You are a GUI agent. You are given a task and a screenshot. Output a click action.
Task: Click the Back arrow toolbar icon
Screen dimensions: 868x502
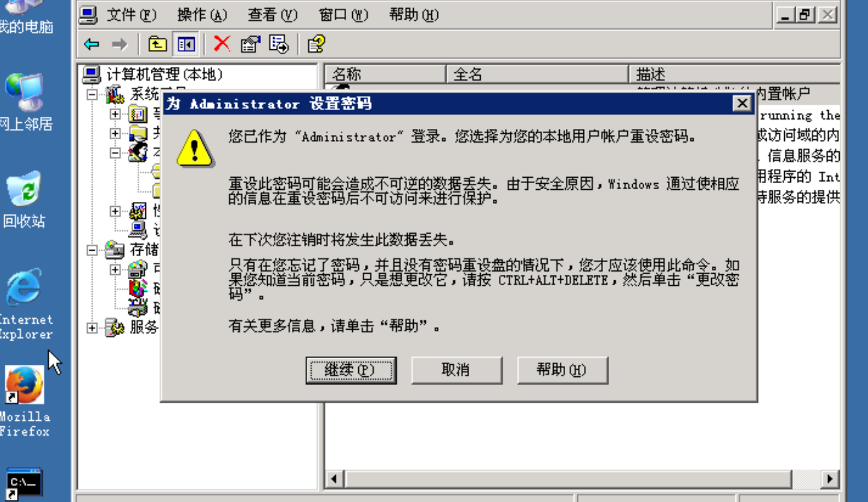click(x=92, y=45)
